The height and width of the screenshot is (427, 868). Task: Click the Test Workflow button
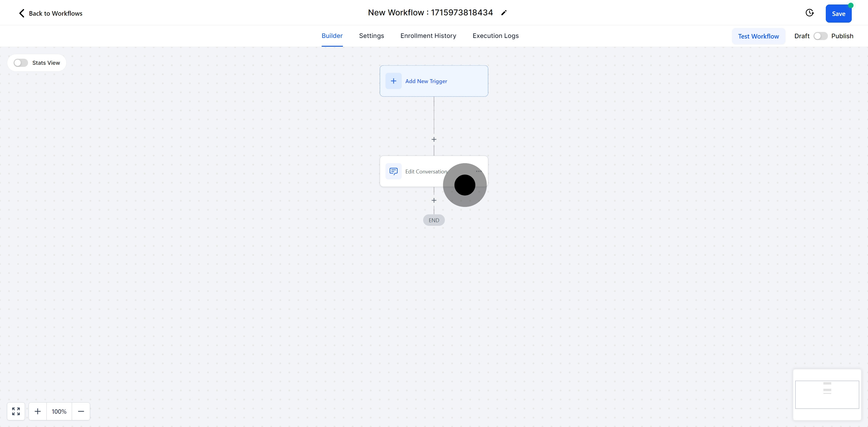click(x=758, y=36)
